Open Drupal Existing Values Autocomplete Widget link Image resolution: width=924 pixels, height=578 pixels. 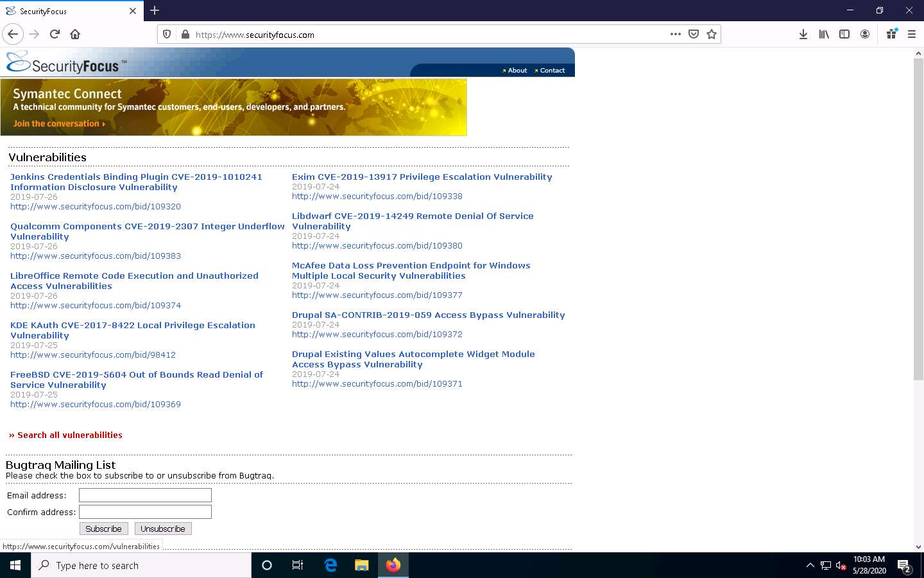coord(413,359)
